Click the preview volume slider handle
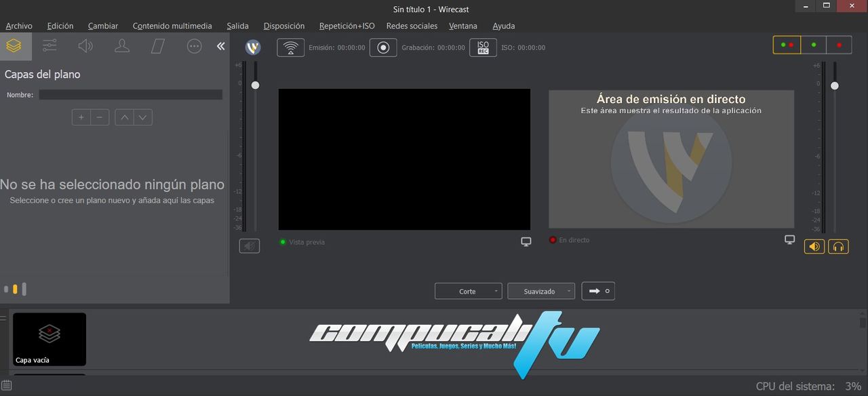Viewport: 868px width, 396px height. [255, 85]
